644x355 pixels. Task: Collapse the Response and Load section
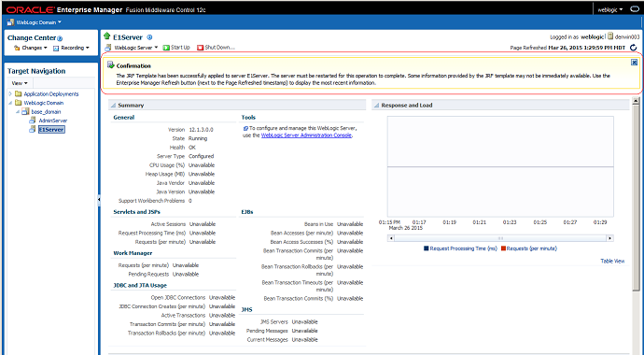tap(376, 106)
